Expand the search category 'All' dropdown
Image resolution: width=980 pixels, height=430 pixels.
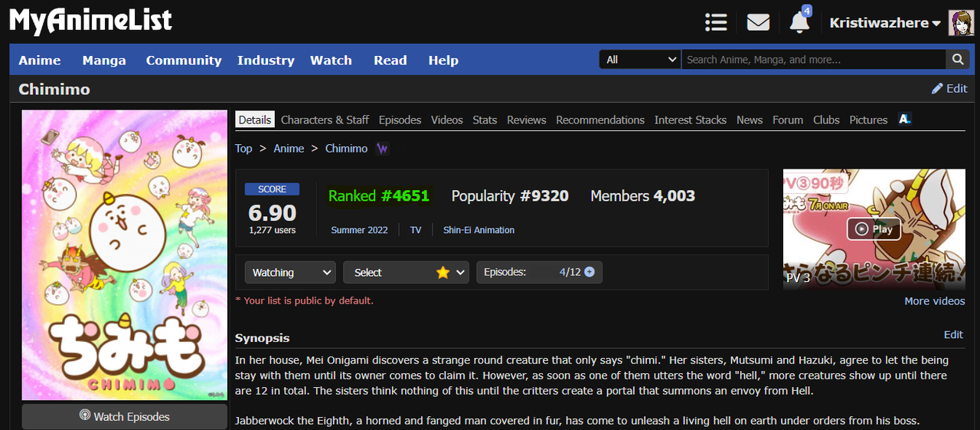point(640,59)
